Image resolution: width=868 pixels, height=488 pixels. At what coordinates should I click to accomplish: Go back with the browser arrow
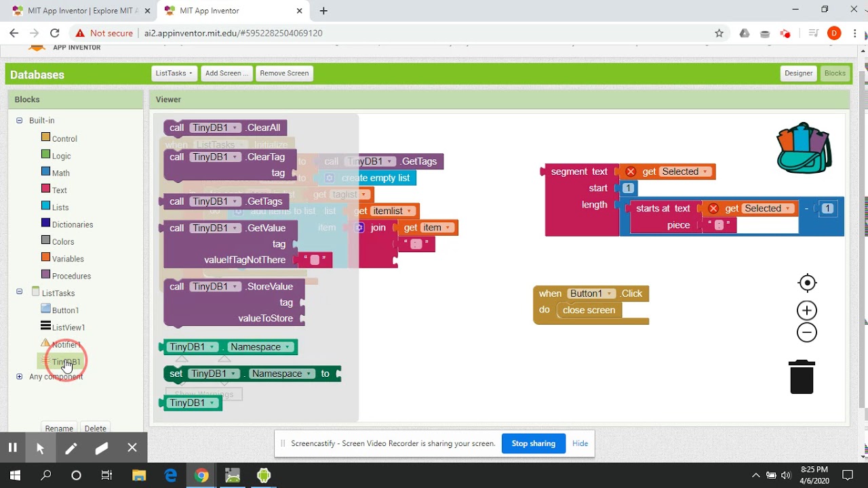pos(14,33)
